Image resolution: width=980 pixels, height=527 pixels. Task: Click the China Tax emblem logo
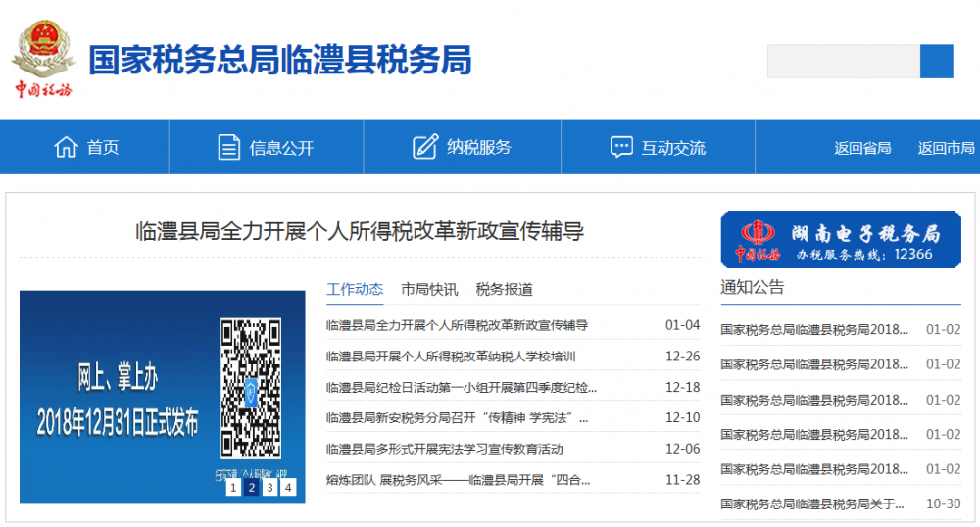[43, 59]
